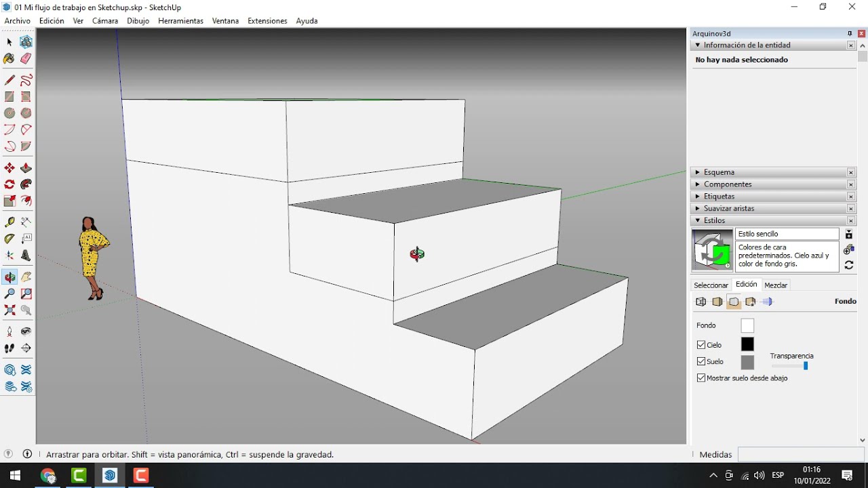Select the Offset tool
The image size is (868, 488).
[26, 201]
